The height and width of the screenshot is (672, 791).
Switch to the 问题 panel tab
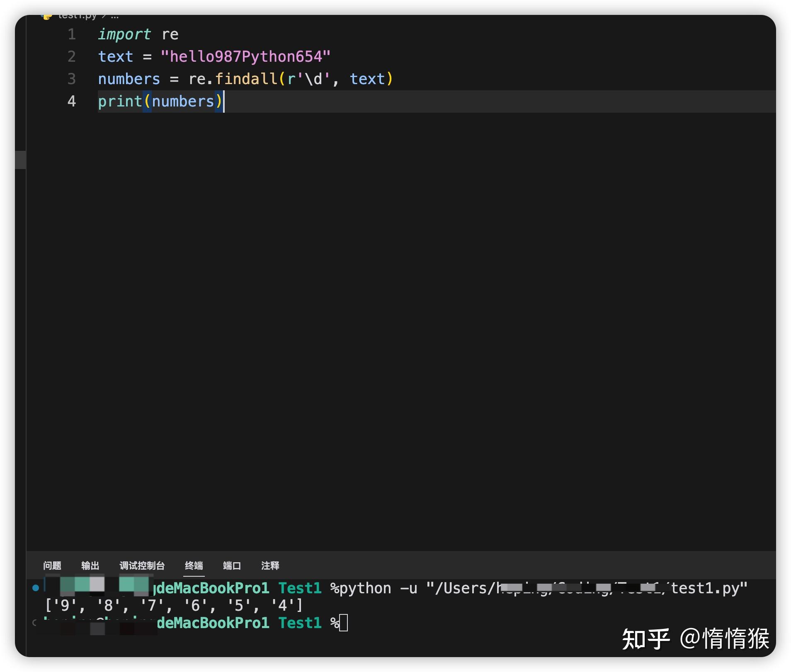click(x=52, y=566)
